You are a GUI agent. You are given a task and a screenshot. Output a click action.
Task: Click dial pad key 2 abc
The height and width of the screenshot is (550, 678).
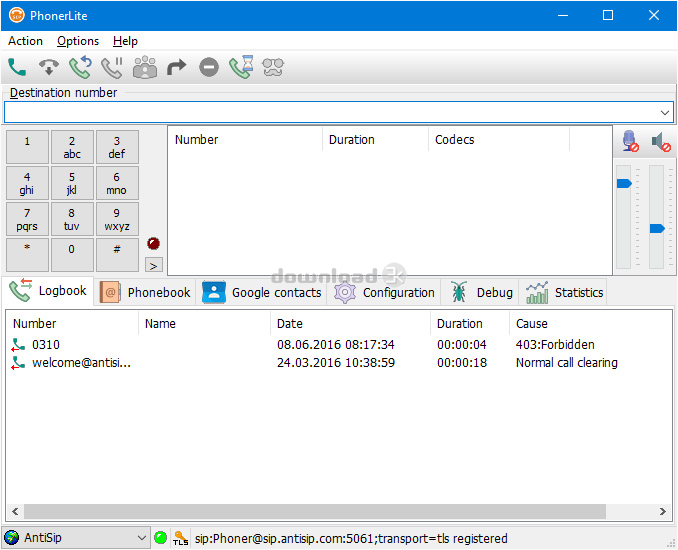pyautogui.click(x=72, y=147)
